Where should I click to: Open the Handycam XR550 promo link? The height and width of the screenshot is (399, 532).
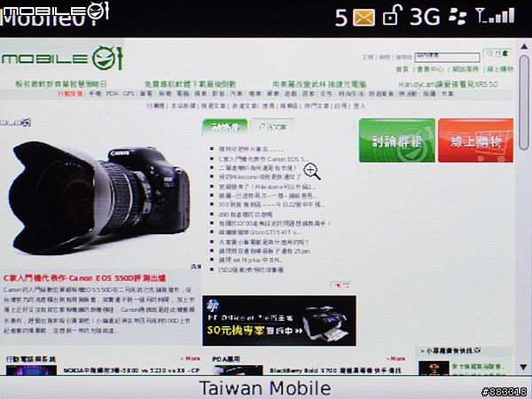tap(448, 84)
